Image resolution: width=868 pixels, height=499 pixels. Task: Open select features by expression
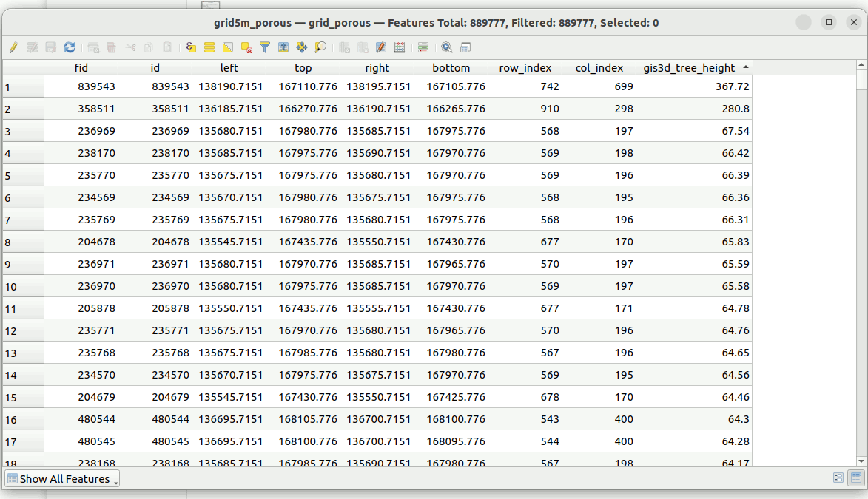tap(191, 47)
